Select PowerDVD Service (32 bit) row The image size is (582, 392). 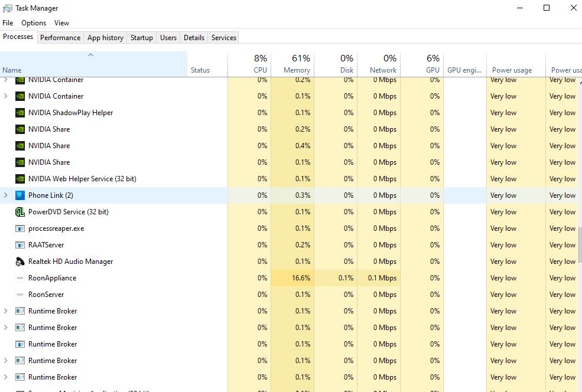pyautogui.click(x=289, y=212)
